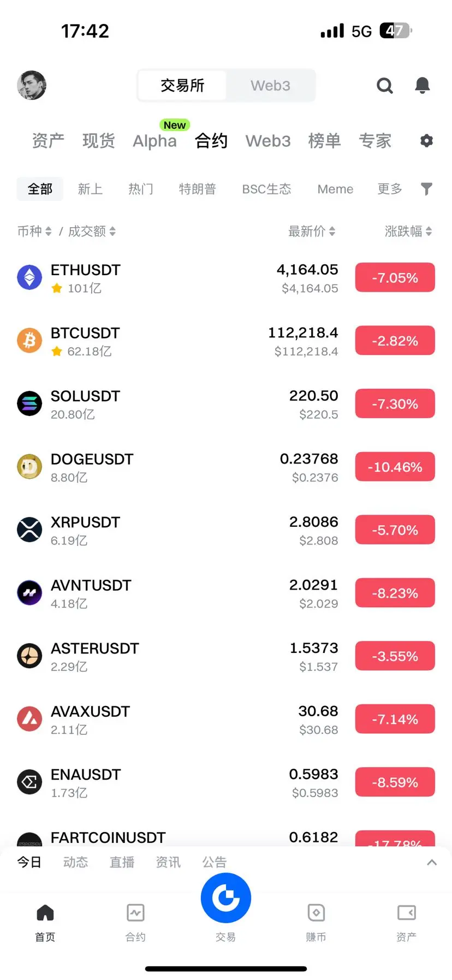The width and height of the screenshot is (452, 980).
Task: Open the notification bell
Action: click(x=422, y=85)
